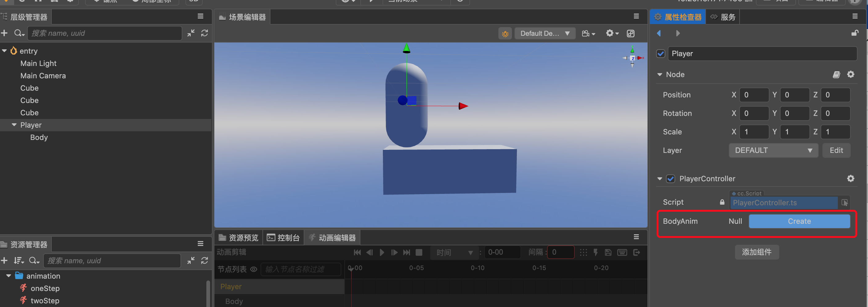This screenshot has width=868, height=307.
Task: Step to previous animation frame
Action: click(x=370, y=252)
